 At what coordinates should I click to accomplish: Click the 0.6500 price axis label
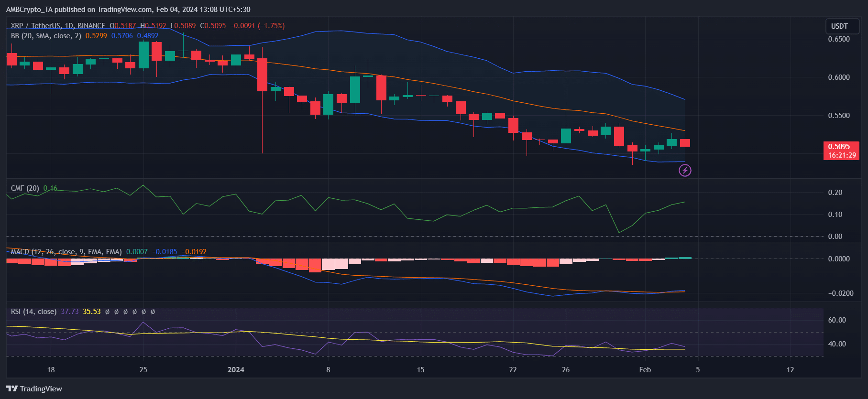839,39
